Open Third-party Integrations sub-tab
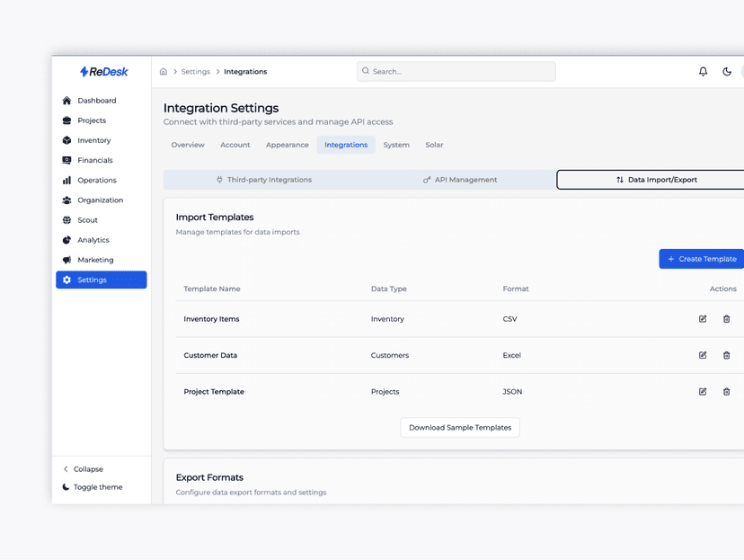Viewport: 744px width, 560px height. (x=264, y=180)
